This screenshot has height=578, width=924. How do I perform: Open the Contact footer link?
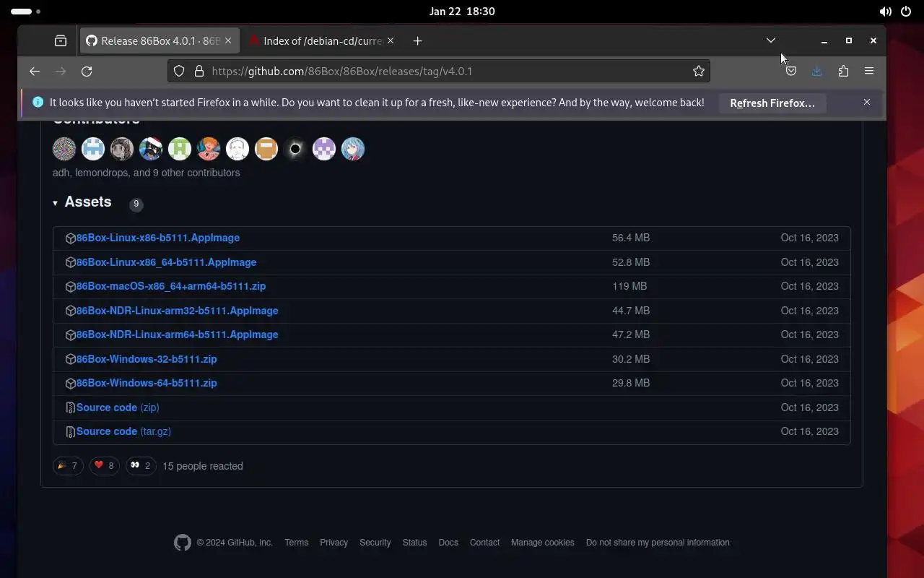point(484,543)
